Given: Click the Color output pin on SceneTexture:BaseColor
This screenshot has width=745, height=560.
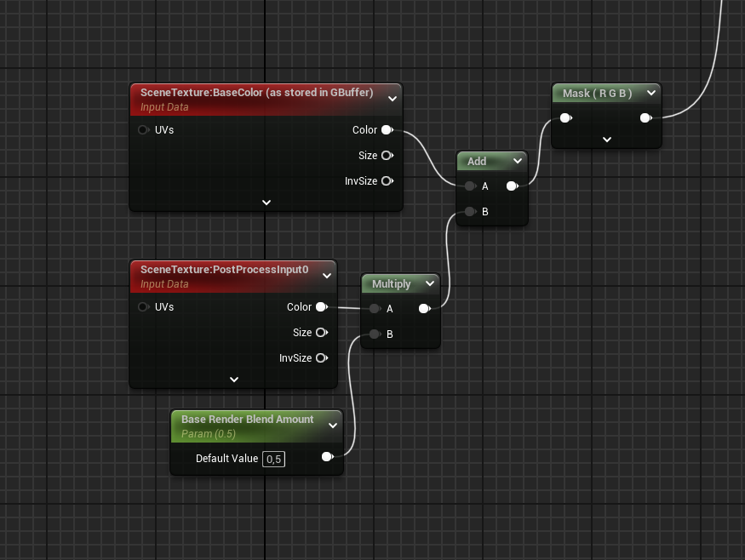Looking at the screenshot, I should click(387, 130).
